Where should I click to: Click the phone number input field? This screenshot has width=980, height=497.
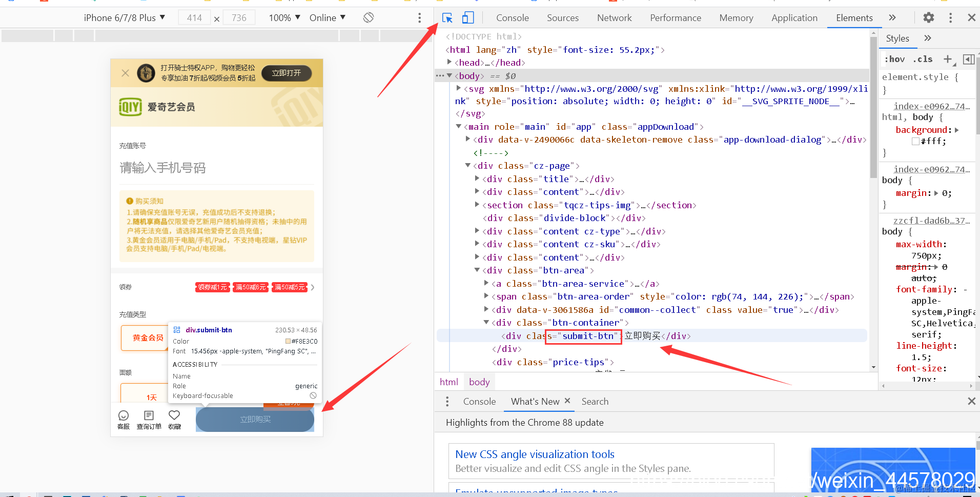(216, 168)
